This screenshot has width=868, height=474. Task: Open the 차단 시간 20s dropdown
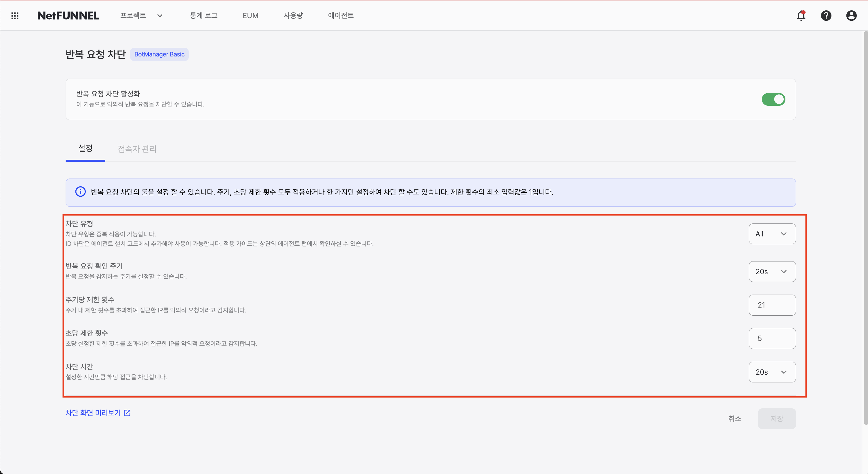pyautogui.click(x=772, y=372)
